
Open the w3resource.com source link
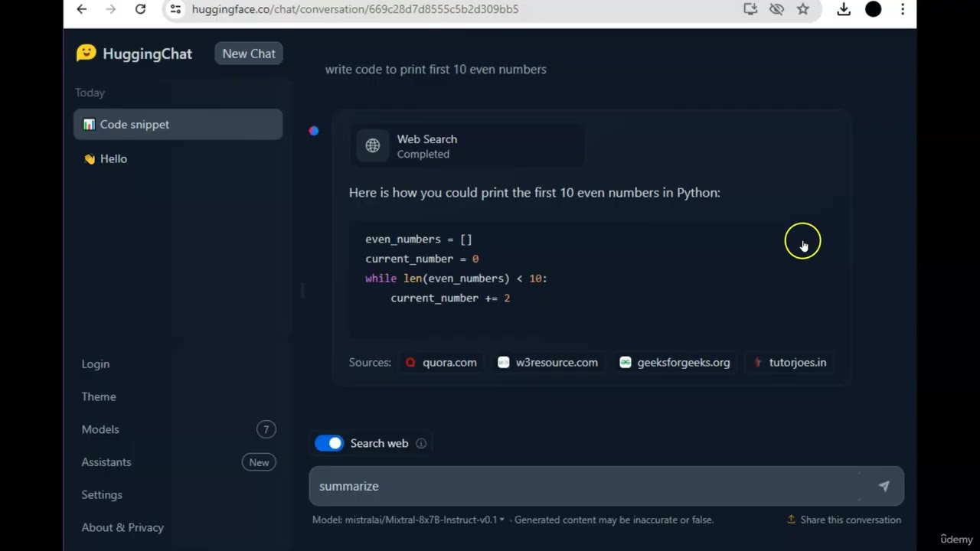[x=547, y=363]
